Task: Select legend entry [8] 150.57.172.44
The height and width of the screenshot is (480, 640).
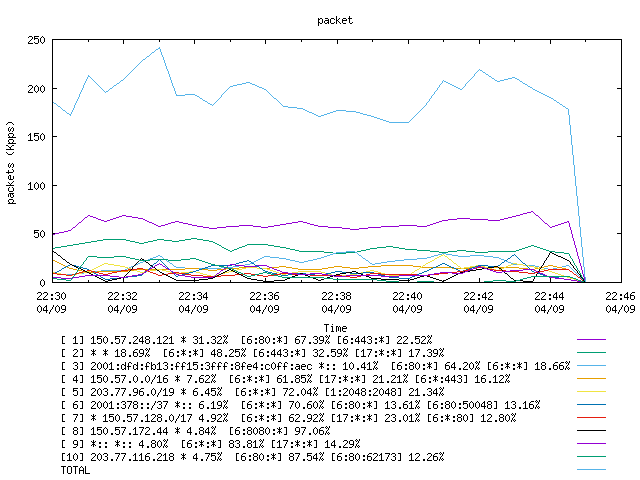Action: tap(196, 431)
